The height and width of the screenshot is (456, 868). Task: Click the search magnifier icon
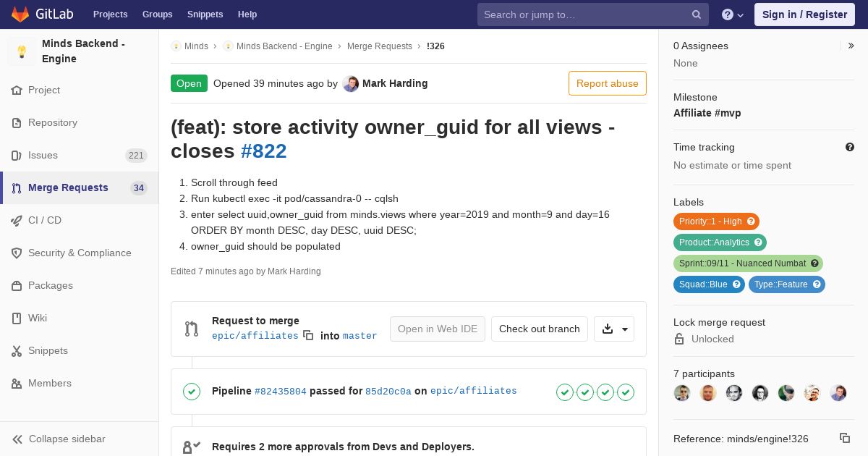pos(696,14)
